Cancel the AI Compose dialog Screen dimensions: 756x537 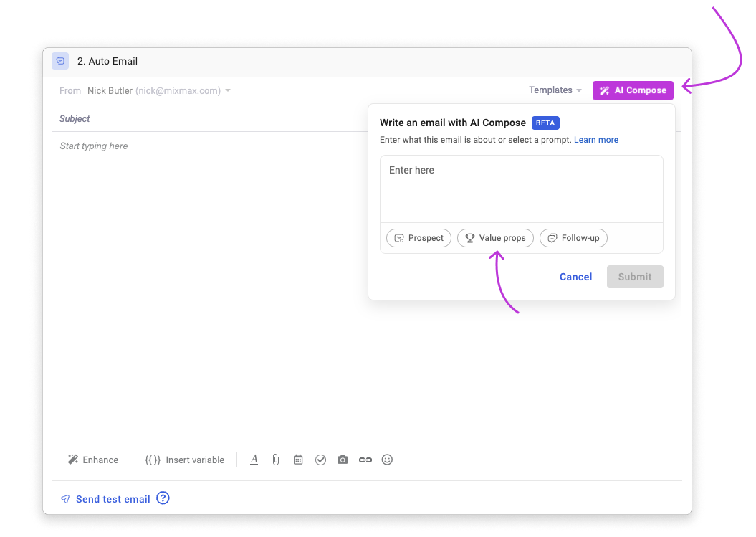[575, 277]
